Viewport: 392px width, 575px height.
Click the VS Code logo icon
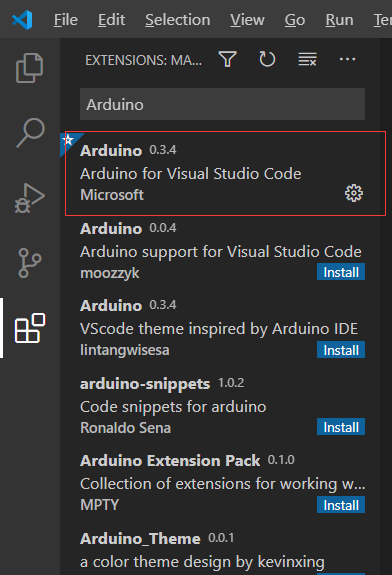22,19
